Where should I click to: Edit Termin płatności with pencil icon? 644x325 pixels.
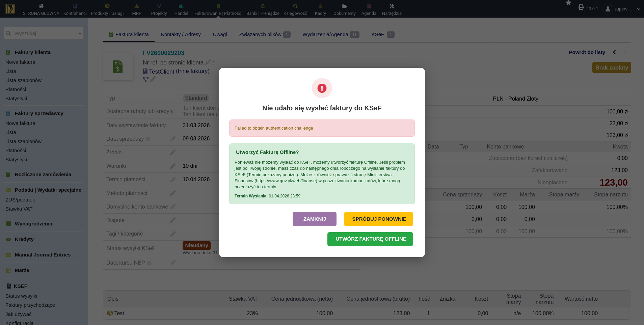point(173,180)
